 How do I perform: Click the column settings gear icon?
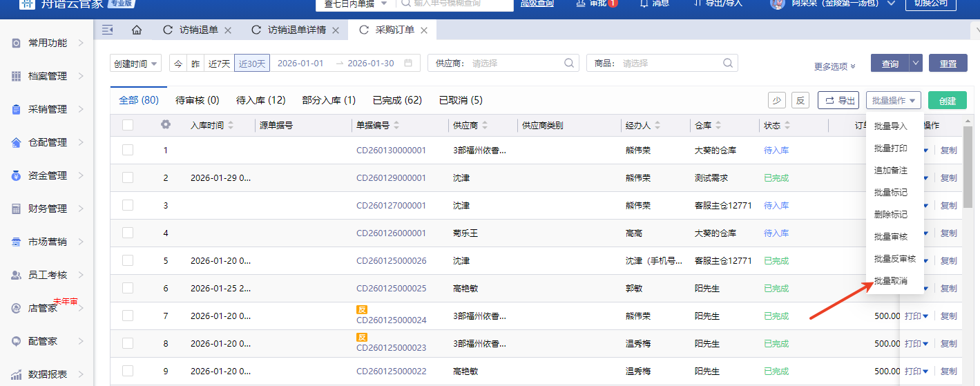(165, 125)
